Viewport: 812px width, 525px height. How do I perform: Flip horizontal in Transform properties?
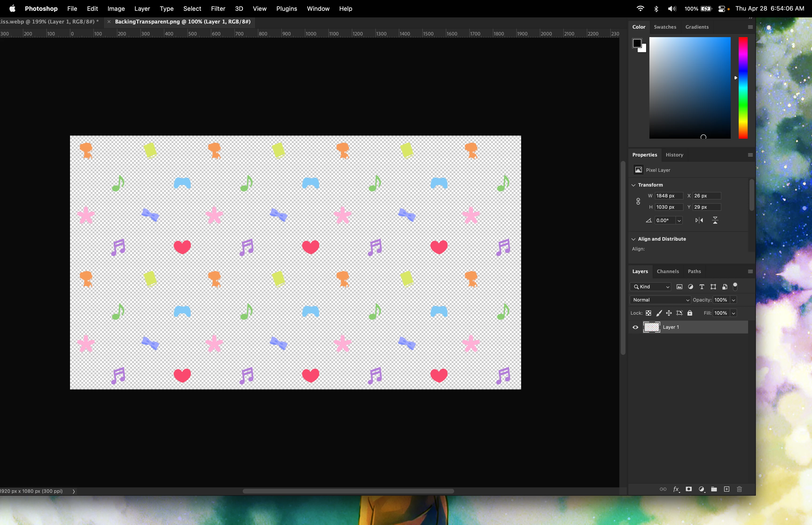coord(699,220)
